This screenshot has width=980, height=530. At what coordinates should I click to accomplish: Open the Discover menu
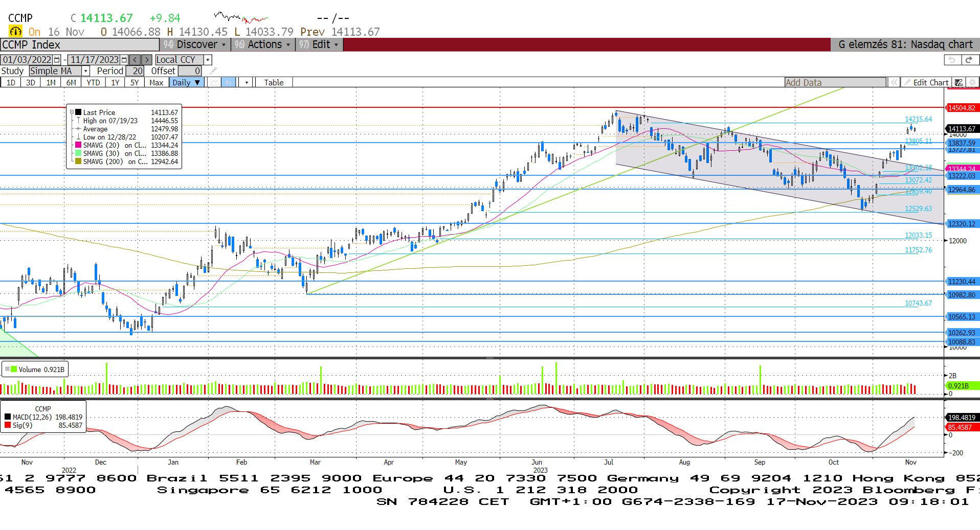pos(195,44)
